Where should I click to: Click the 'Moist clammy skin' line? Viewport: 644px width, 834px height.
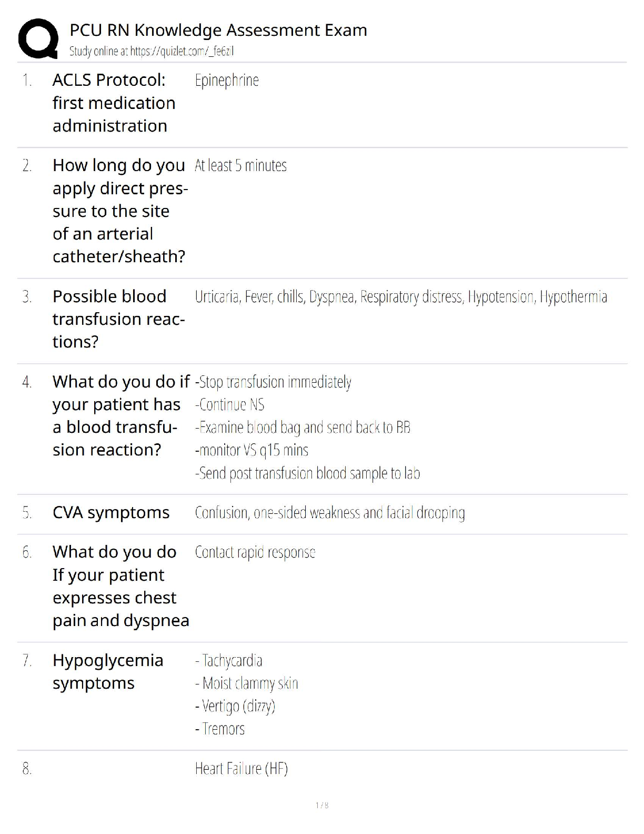(246, 683)
